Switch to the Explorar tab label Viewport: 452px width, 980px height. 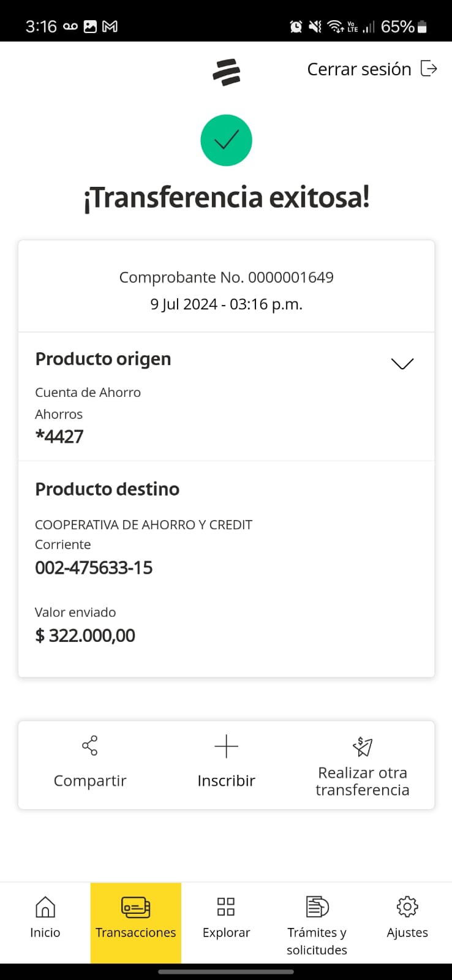[226, 933]
